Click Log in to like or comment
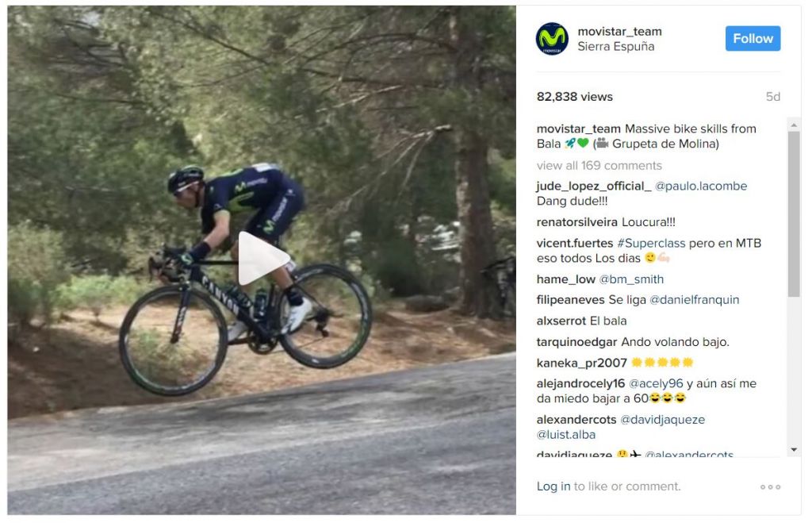Viewport: 812px width, 523px height. click(x=553, y=486)
